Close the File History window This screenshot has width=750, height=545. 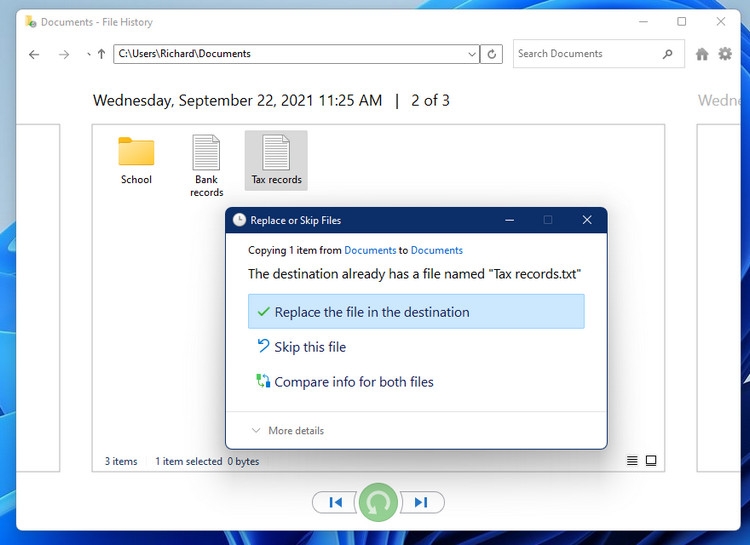(721, 22)
